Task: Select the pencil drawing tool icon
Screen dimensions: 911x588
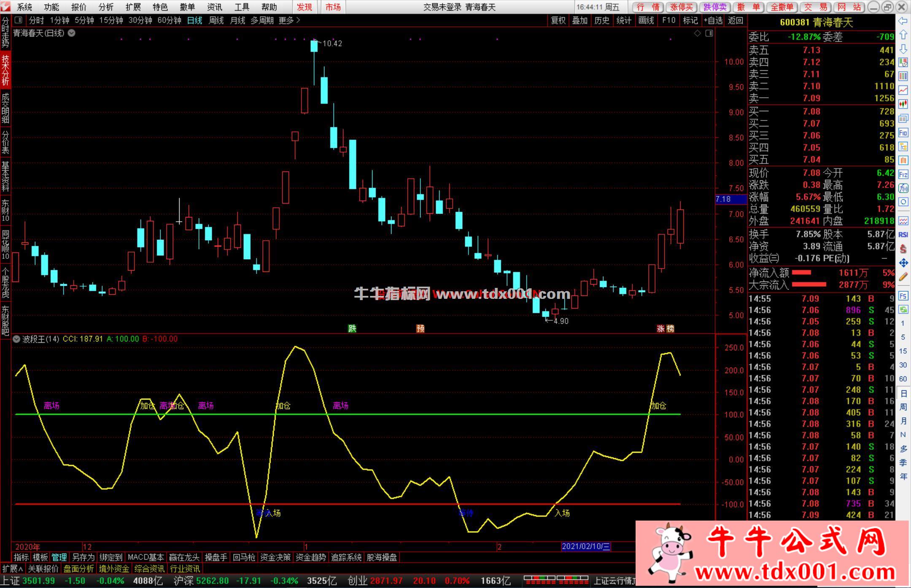Action: pyautogui.click(x=903, y=277)
